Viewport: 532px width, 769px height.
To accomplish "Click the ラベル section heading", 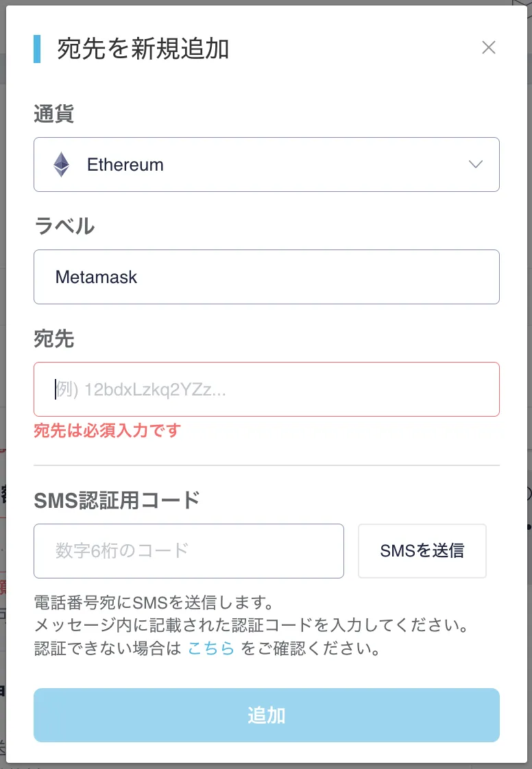I will coord(64,226).
